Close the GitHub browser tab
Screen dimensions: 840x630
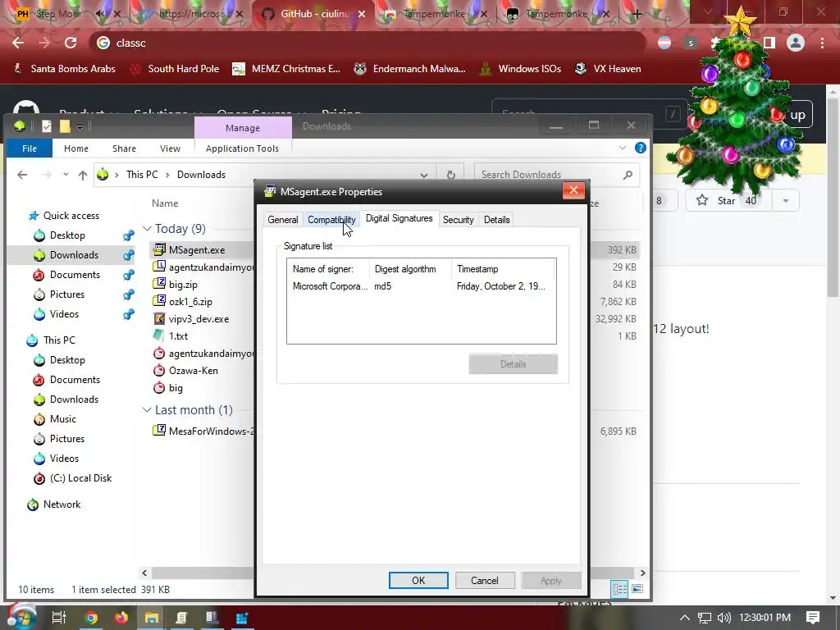[362, 14]
